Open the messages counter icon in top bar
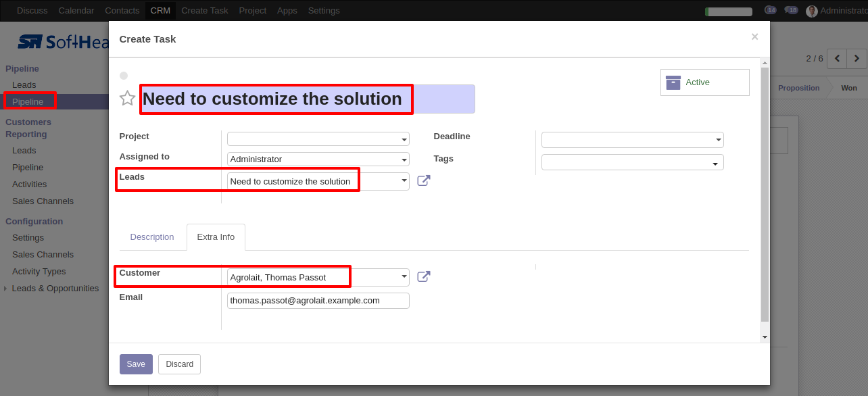Viewport: 868px width, 396px height. point(791,10)
